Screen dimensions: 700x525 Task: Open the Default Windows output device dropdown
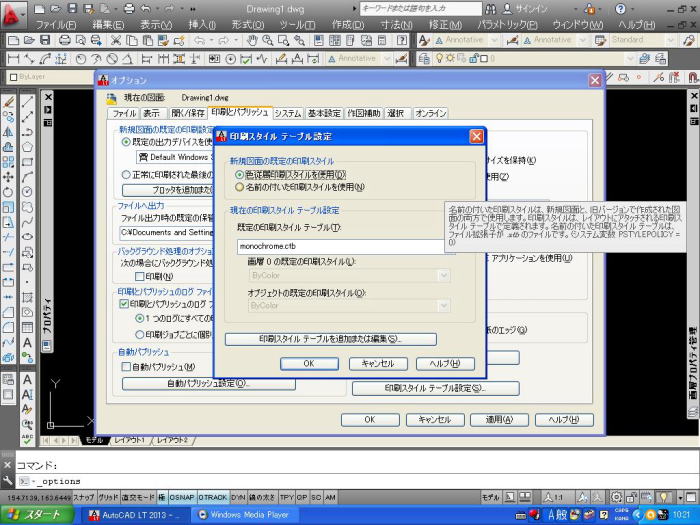[175, 157]
